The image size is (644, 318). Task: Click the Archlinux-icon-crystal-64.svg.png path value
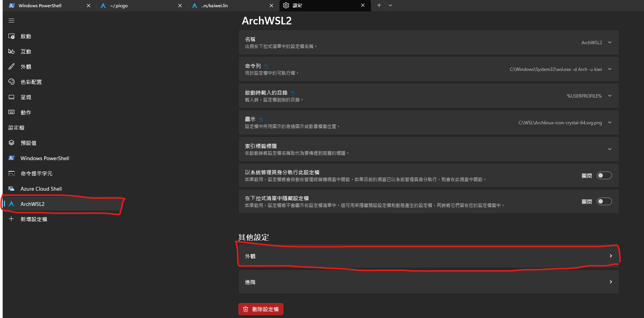click(x=560, y=123)
